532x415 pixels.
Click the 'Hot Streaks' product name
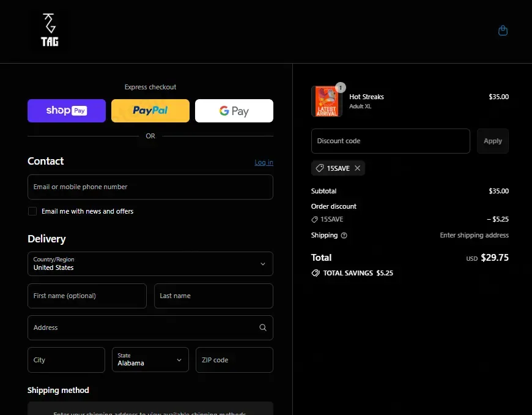tap(366, 97)
